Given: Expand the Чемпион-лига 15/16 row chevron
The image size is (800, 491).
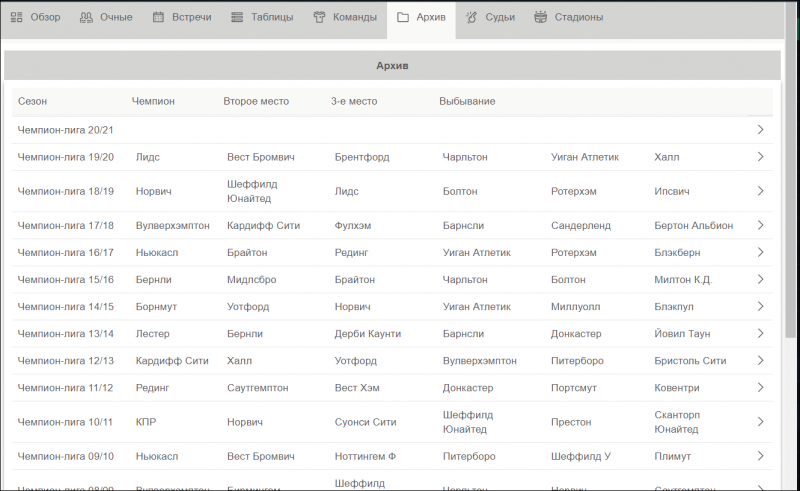Looking at the screenshot, I should point(760,279).
